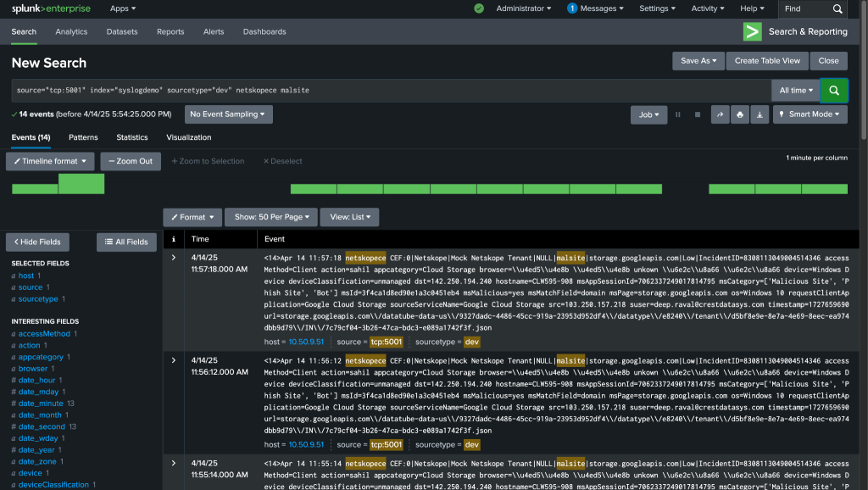Click the tallest timeline bar
This screenshot has width=868, height=490.
pyautogui.click(x=81, y=183)
